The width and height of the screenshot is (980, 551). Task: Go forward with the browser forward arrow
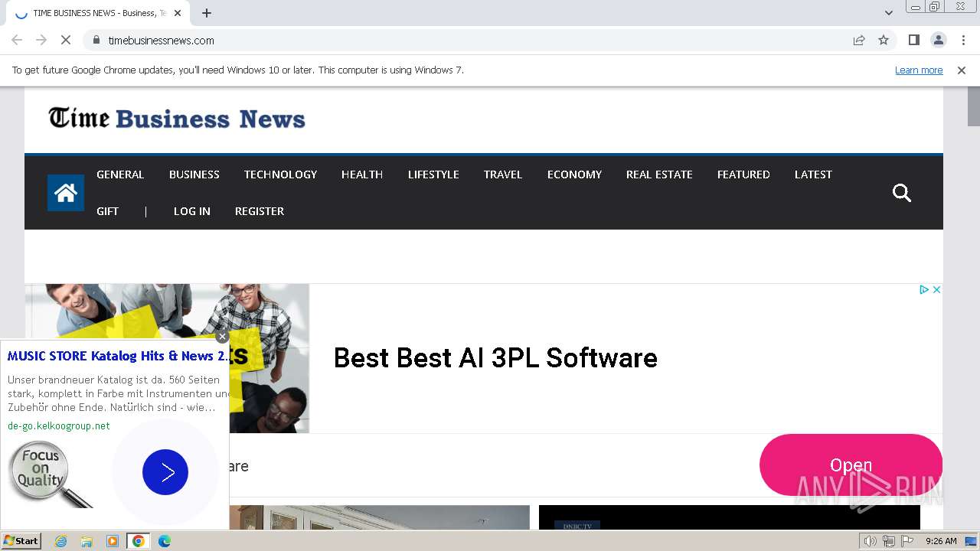click(41, 40)
